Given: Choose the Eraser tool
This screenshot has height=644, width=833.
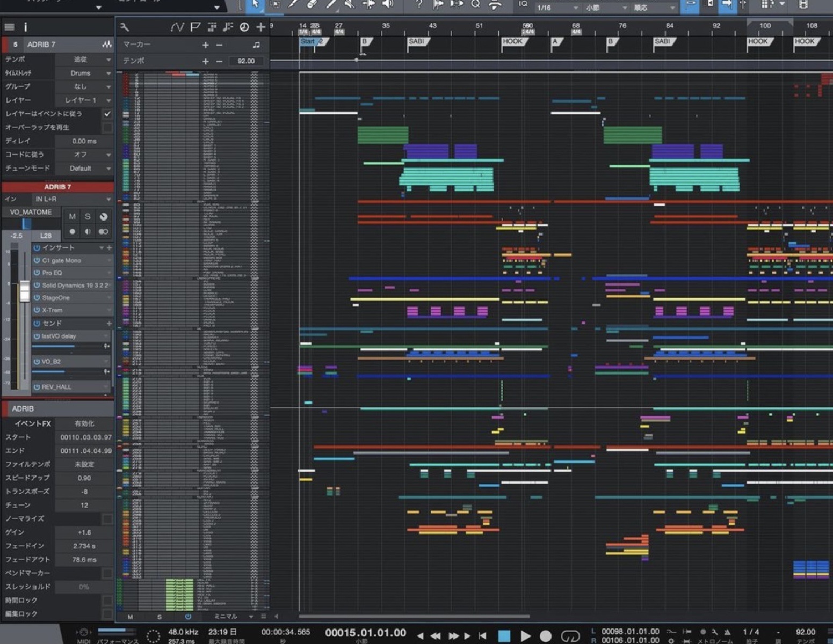Looking at the screenshot, I should point(312,4).
